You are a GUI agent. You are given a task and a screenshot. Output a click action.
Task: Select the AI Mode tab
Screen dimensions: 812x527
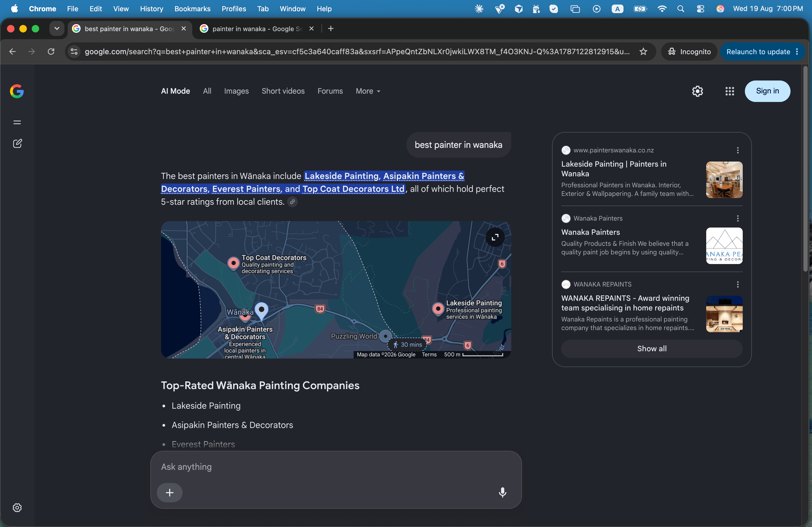pyautogui.click(x=175, y=91)
